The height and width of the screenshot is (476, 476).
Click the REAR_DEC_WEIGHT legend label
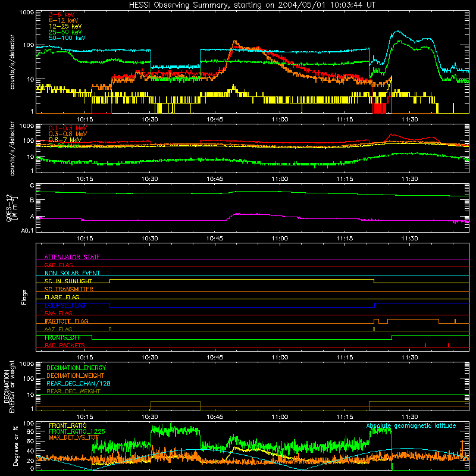[73, 392]
